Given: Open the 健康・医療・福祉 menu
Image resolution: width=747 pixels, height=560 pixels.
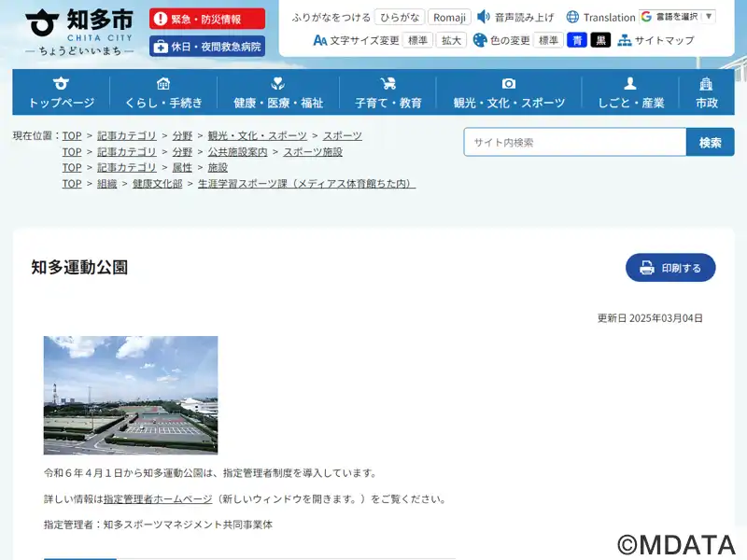Looking at the screenshot, I should pyautogui.click(x=278, y=92).
